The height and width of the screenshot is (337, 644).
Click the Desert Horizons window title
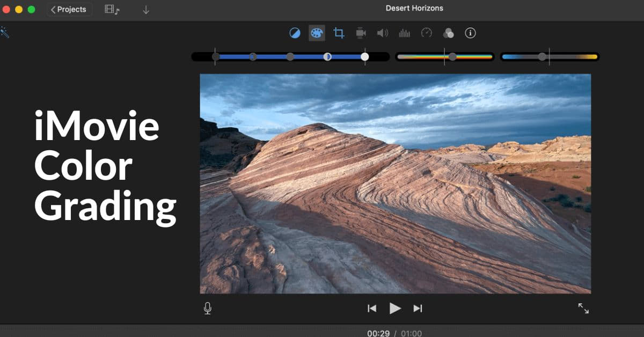point(414,8)
